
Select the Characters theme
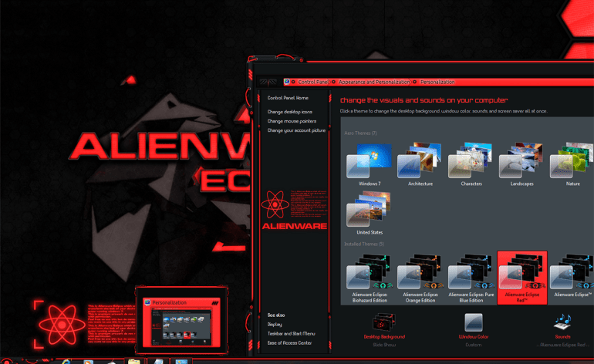[x=471, y=164]
